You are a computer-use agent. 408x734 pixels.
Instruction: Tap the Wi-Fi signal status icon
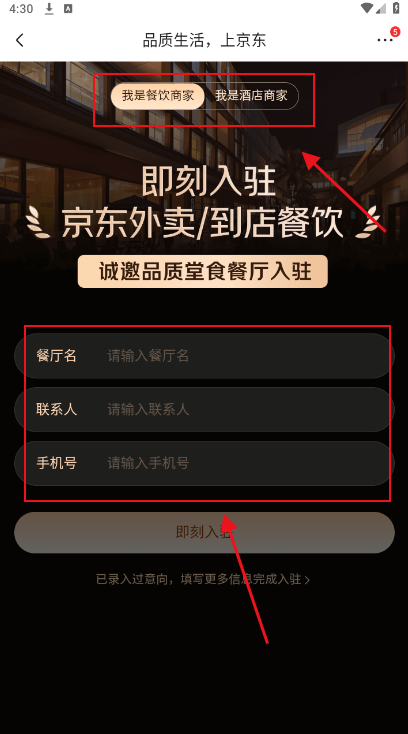pyautogui.click(x=367, y=8)
